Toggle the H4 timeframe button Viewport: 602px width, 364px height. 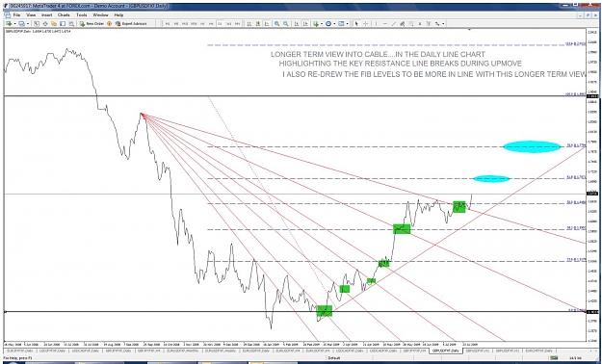(x=211, y=23)
